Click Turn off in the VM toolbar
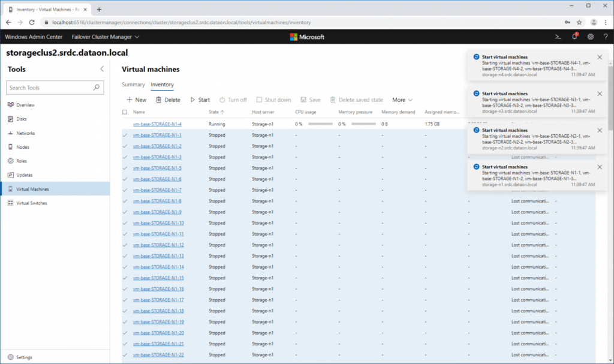Screen dimensions: 614x364 coord(233,100)
